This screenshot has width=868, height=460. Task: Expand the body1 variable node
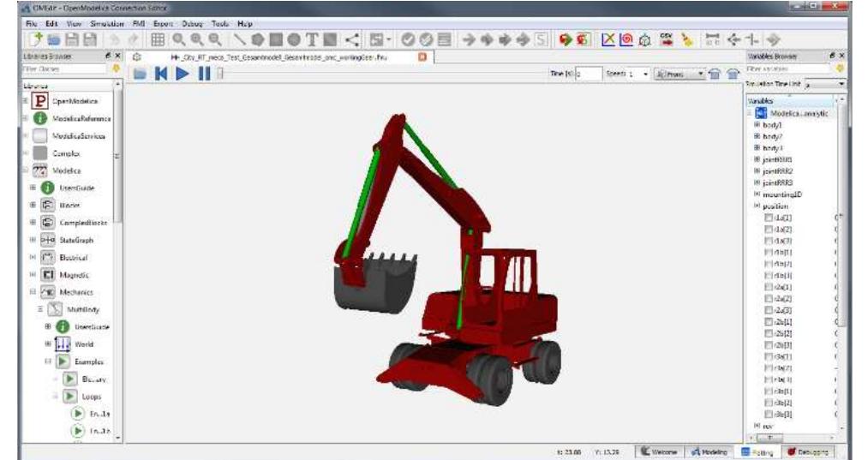[x=757, y=125]
